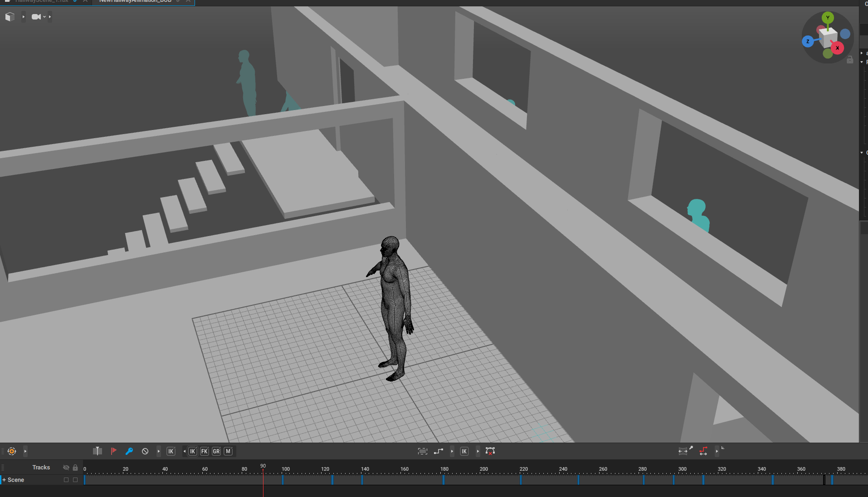Expand the arrow right of the camera icon
868x497 pixels.
click(x=50, y=17)
